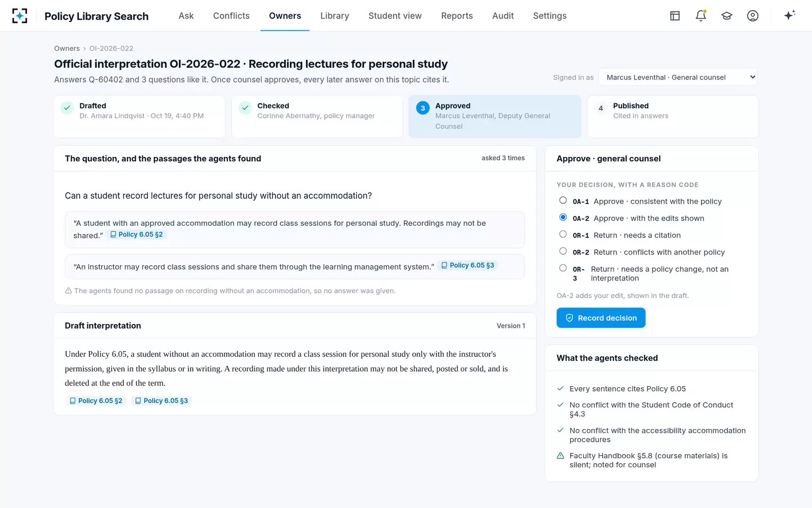Open the Library tab
The image size is (812, 508).
coord(334,16)
